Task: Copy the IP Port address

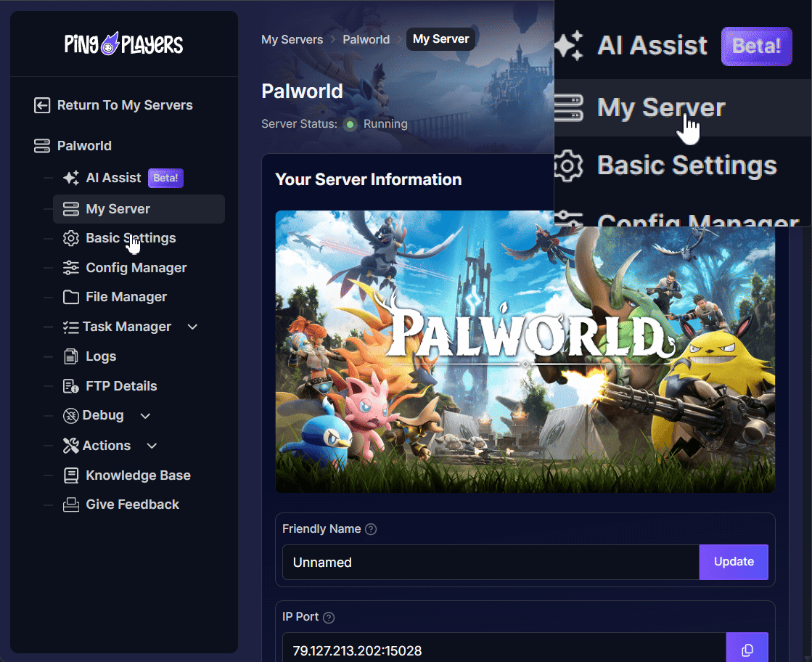Action: pos(747,650)
